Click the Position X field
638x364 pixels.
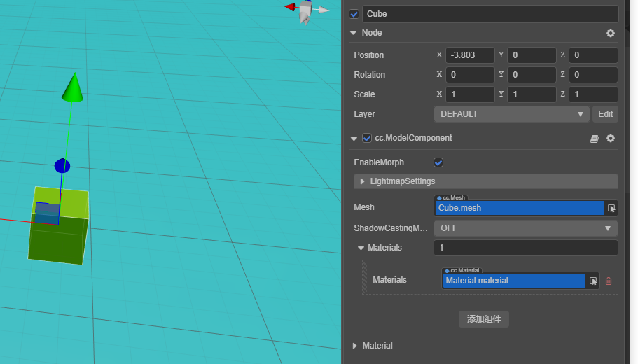pyautogui.click(x=470, y=55)
